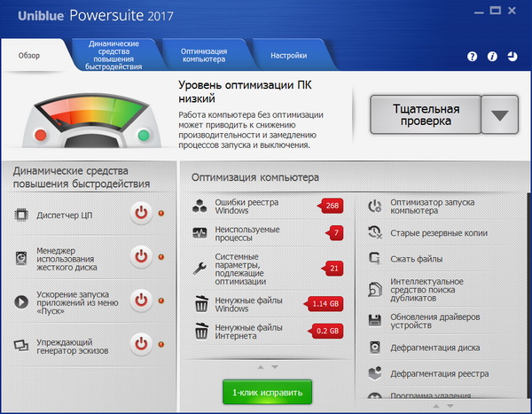This screenshot has height=414, width=532.
Task: Click the green 1-клик исправить button
Action: tap(268, 393)
